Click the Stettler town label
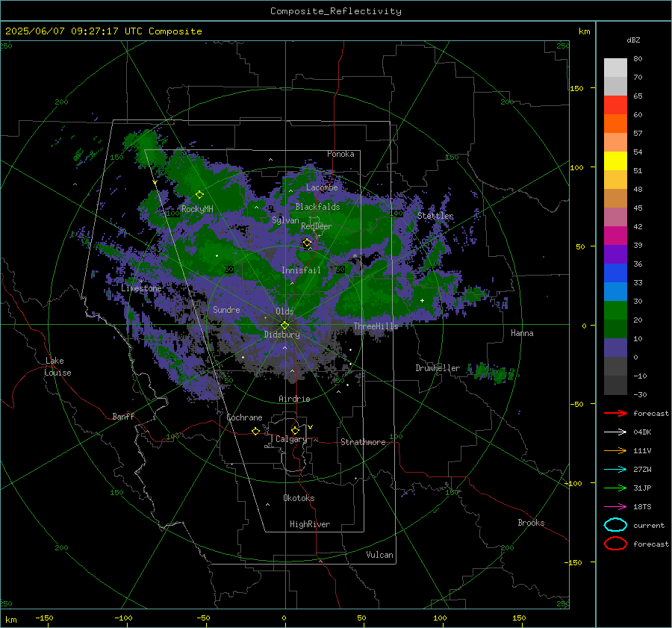The height and width of the screenshot is (628, 672). point(435,216)
